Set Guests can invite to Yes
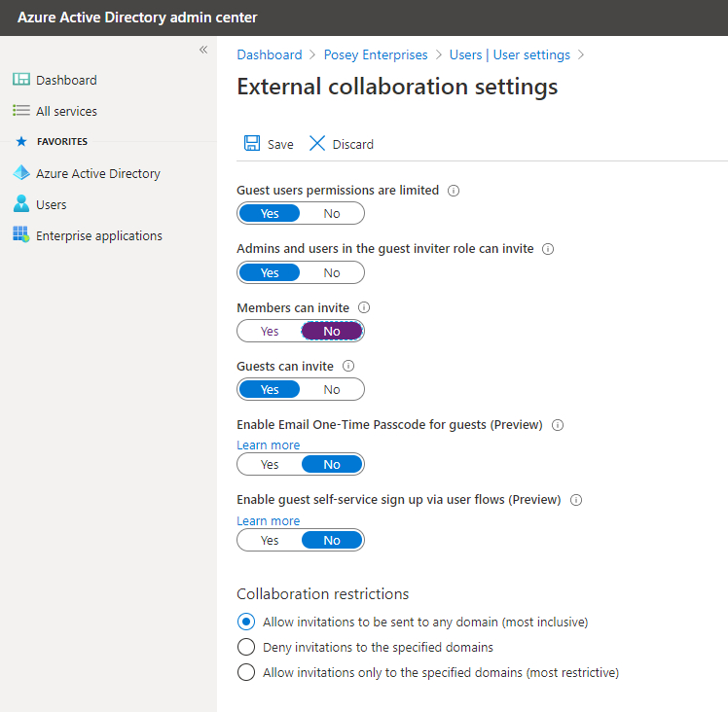 coord(270,389)
